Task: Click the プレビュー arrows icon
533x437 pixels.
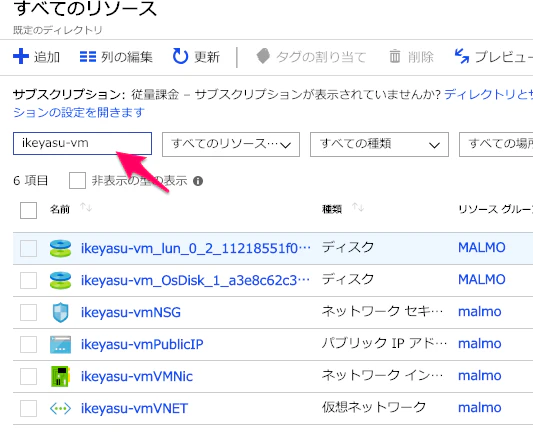Action: (x=462, y=56)
